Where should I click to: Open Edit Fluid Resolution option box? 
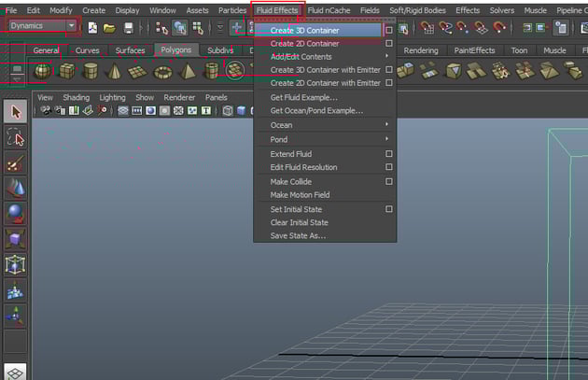pyautogui.click(x=389, y=167)
